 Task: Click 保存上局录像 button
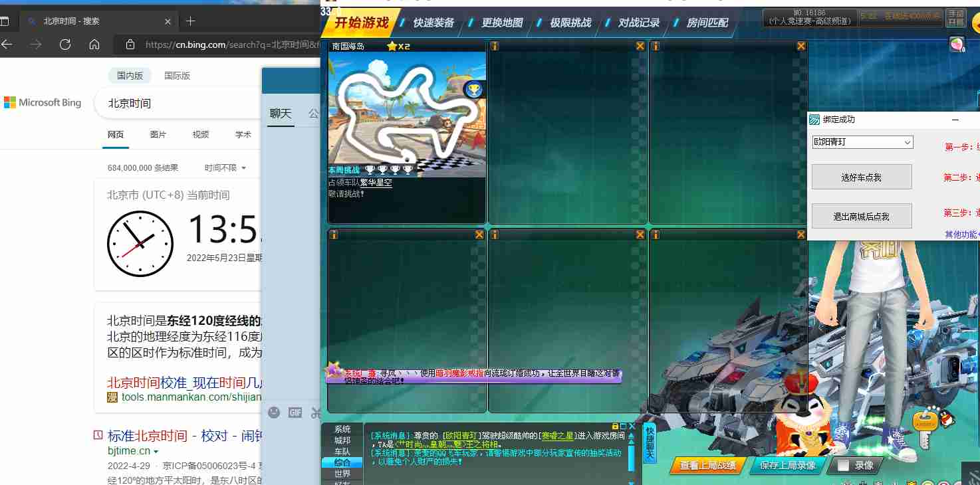[x=787, y=466]
